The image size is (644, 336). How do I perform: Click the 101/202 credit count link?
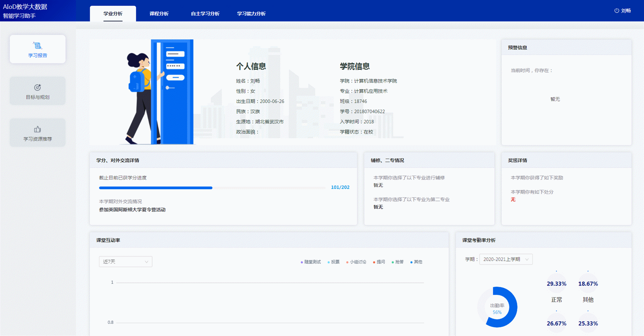click(340, 187)
